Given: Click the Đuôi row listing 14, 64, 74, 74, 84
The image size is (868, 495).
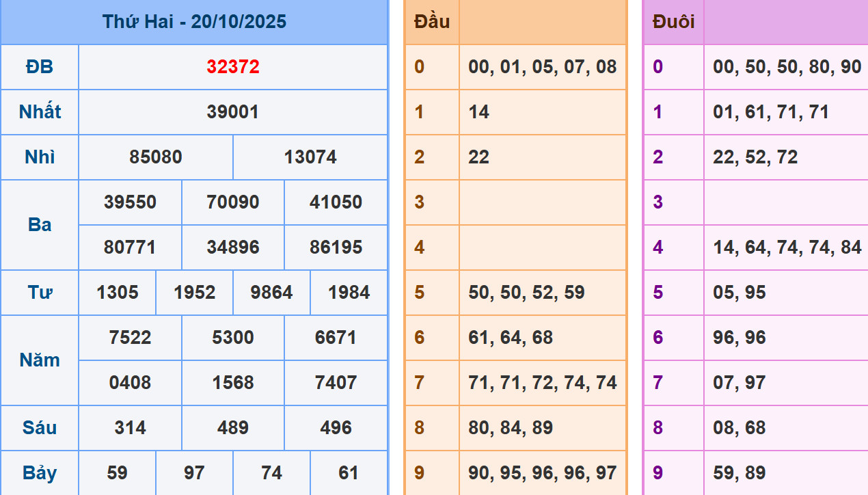Looking at the screenshot, I should (787, 247).
